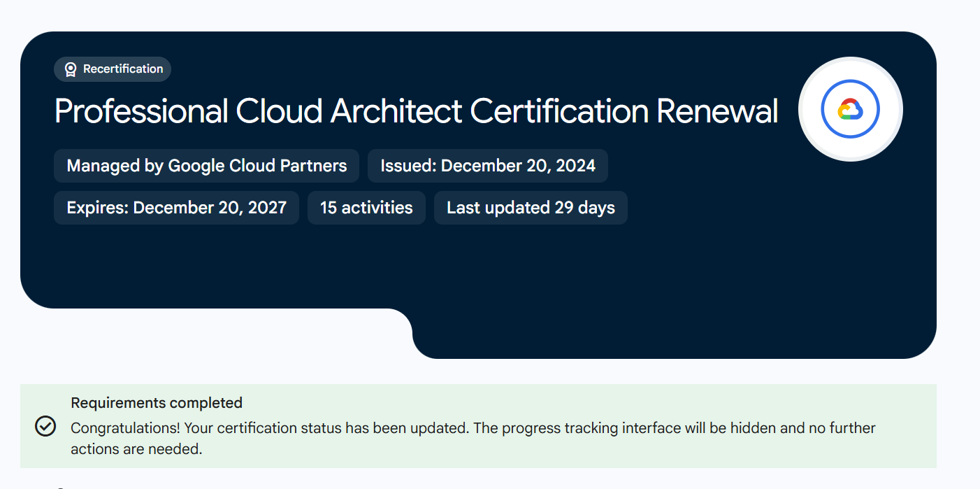980x489 pixels.
Task: Click the Requirements completed checkmark icon
Action: [x=45, y=426]
